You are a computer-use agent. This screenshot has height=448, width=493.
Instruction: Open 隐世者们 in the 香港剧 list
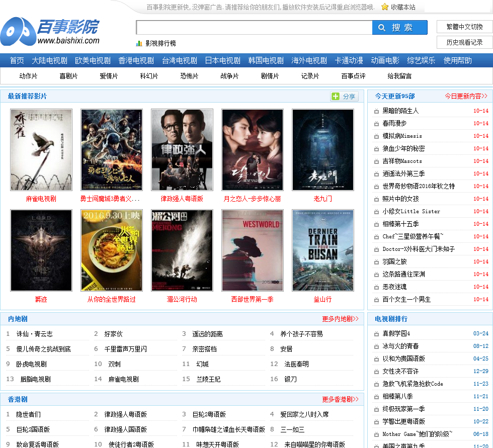(x=28, y=414)
